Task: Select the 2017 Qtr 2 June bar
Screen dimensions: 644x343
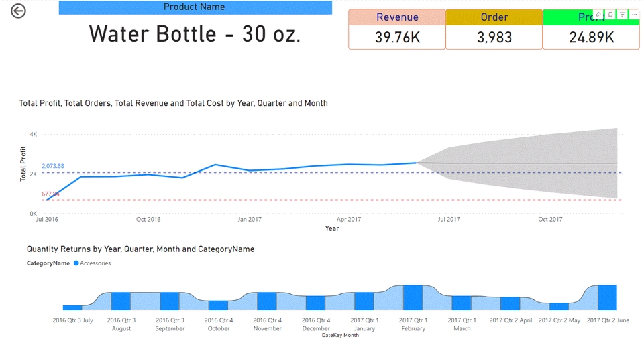Action: coord(607,297)
